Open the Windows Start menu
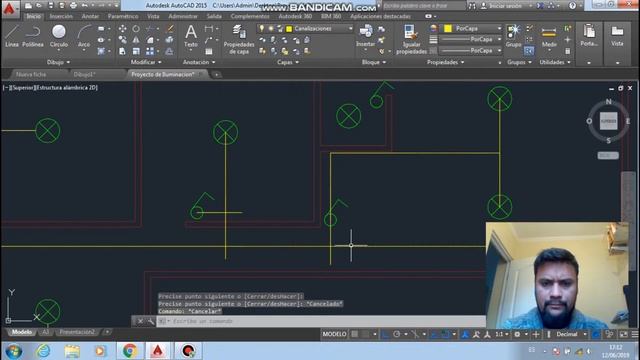 [x=13, y=351]
